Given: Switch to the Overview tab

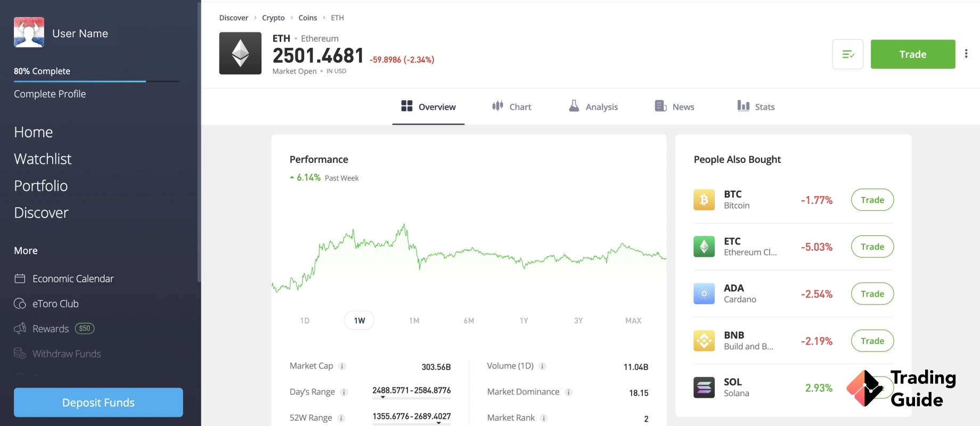Looking at the screenshot, I should pos(428,107).
